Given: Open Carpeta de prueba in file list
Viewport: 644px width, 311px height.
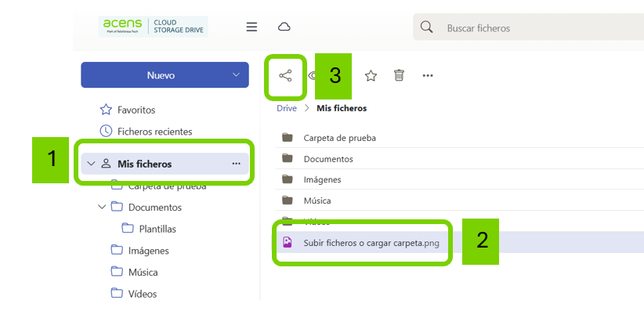Looking at the screenshot, I should [x=340, y=138].
